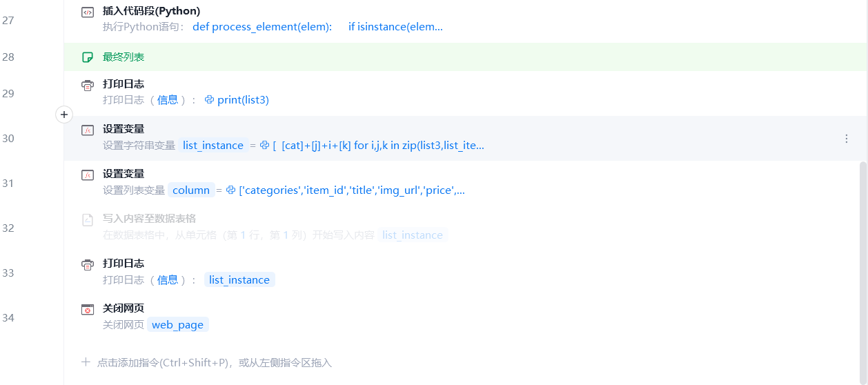The width and height of the screenshot is (868, 385).
Task: Click the printer icon on line 33
Action: (88, 264)
